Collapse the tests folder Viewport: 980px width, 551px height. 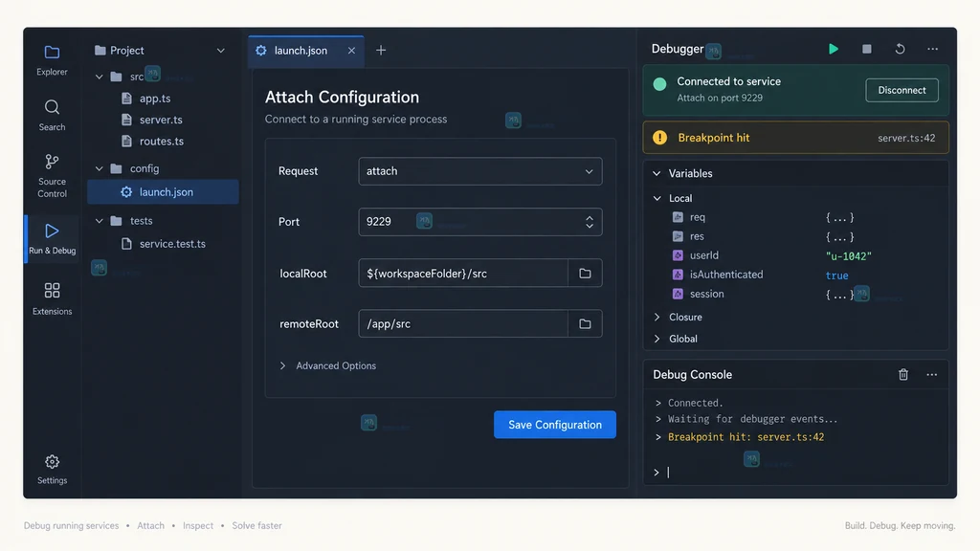(99, 221)
